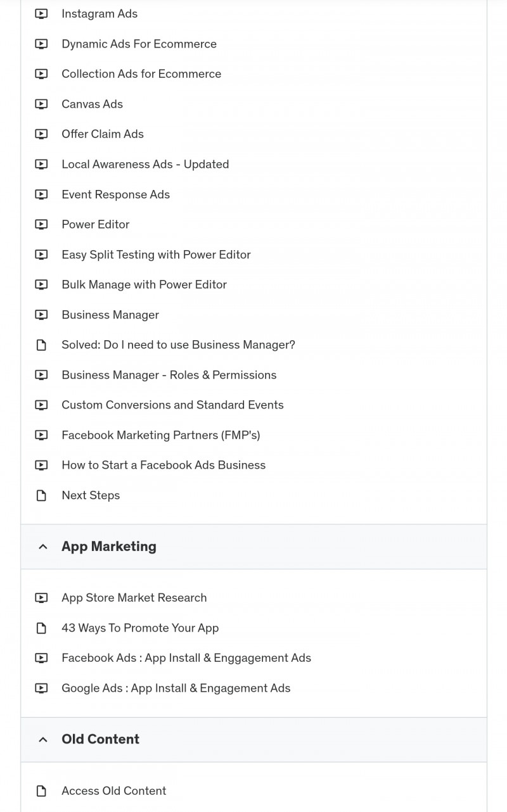507x812 pixels.
Task: Click the video icon beside Event Response Ads
Action: tap(41, 194)
